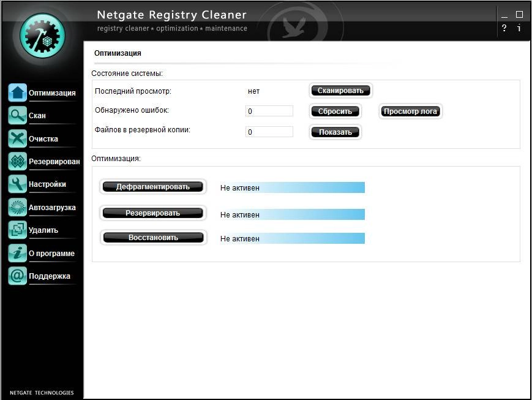
Task: Click the Резервировать button
Action: pos(153,213)
